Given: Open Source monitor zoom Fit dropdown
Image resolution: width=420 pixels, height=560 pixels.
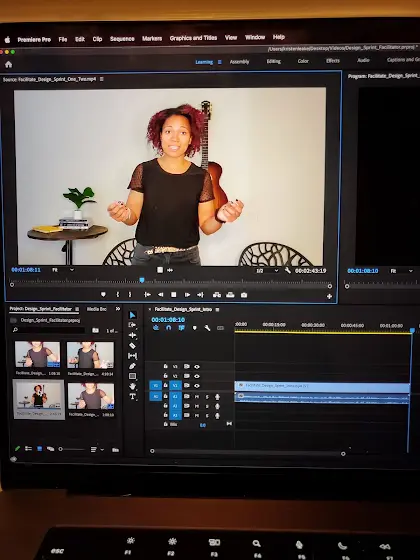Looking at the screenshot, I should (64, 270).
